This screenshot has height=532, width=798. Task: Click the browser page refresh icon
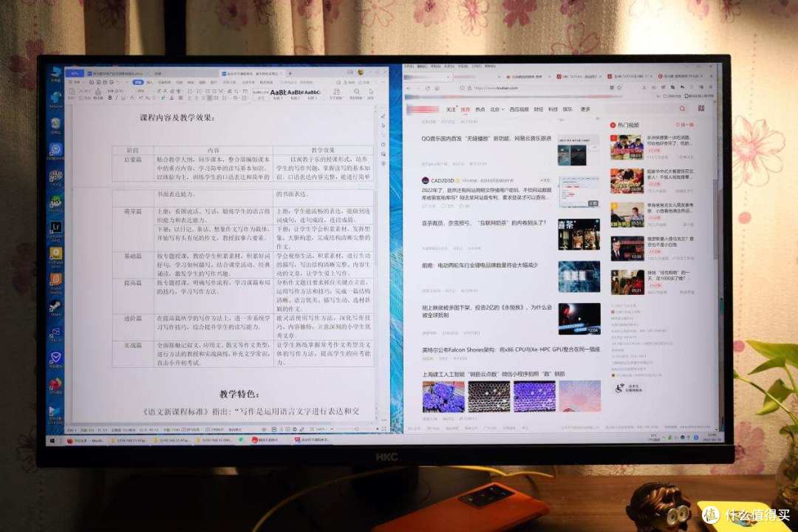427,87
